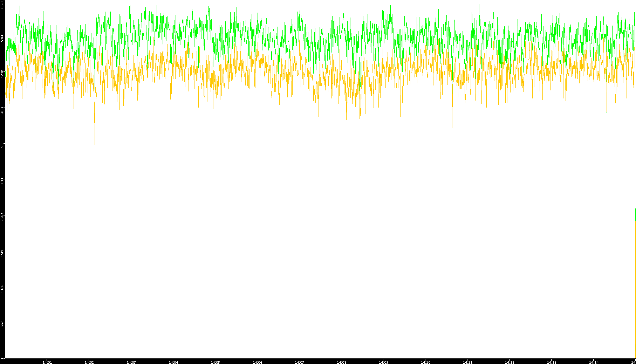Click the 14:14 time axis label

[x=594, y=362]
